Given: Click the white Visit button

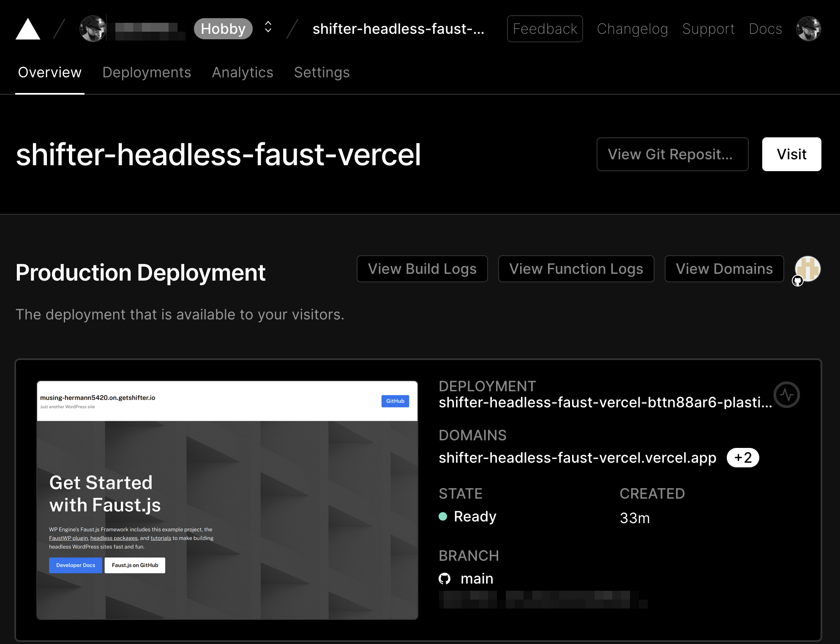Looking at the screenshot, I should point(791,154).
